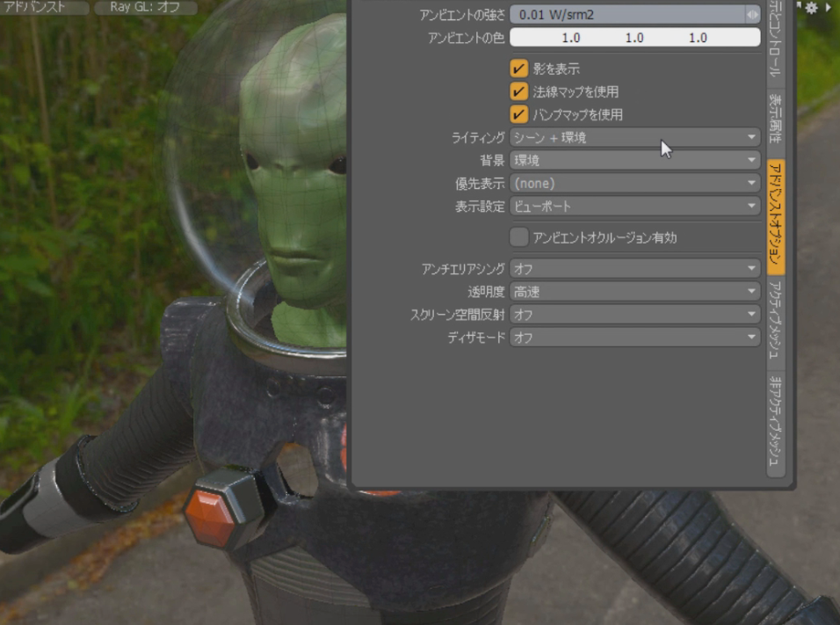This screenshot has height=625, width=840.
Task: Change the 透明度 dropdown from 高速
Action: pyautogui.click(x=634, y=291)
